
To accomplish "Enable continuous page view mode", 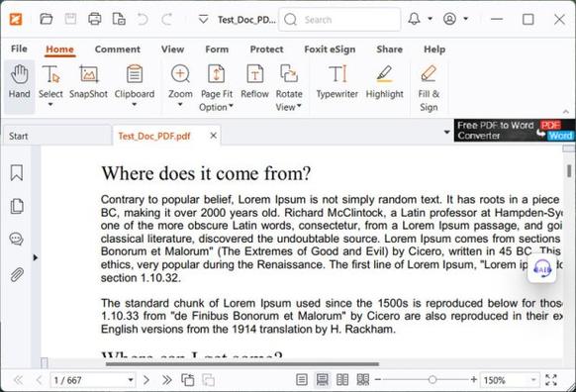I will (323, 379).
